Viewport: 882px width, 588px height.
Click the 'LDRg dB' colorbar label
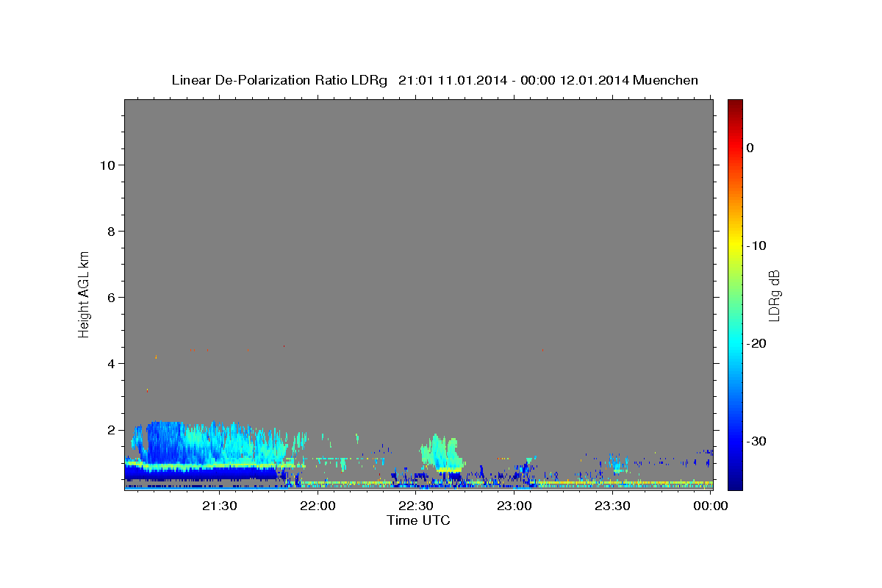774,295
